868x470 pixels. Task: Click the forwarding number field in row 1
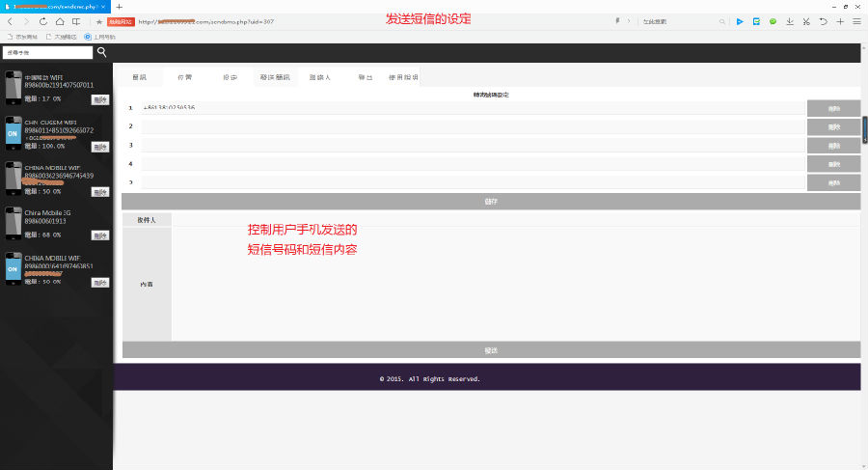click(x=474, y=107)
